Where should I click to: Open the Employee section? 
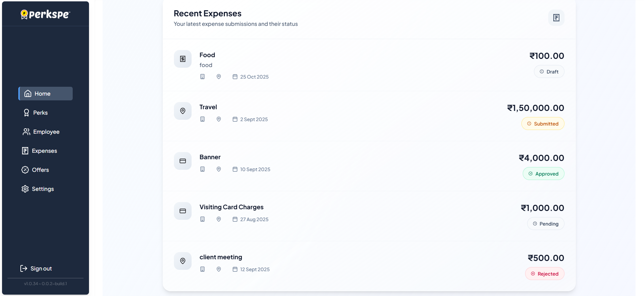pos(46,132)
